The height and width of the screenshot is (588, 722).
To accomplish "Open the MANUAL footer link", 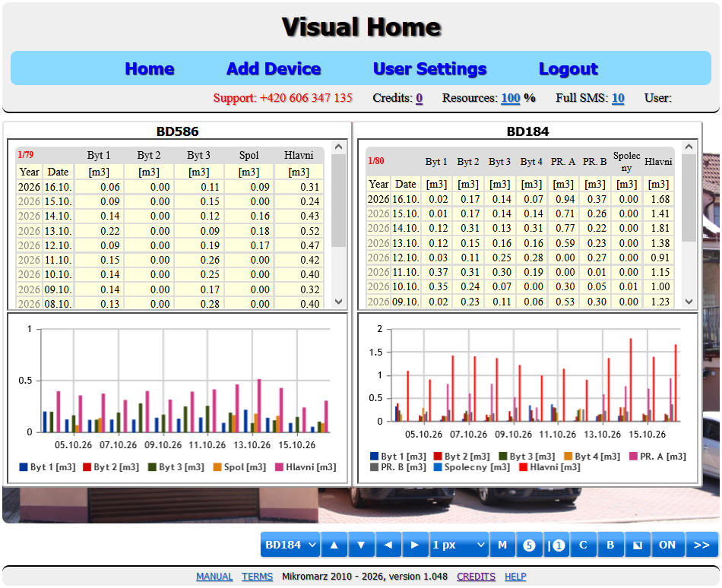I will [214, 577].
